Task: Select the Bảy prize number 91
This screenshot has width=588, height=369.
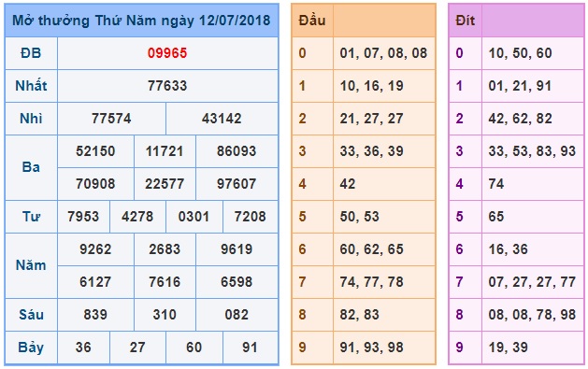Action: (x=251, y=347)
